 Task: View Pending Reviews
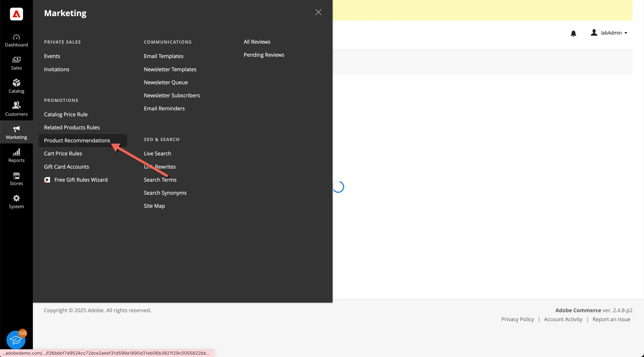(x=264, y=55)
